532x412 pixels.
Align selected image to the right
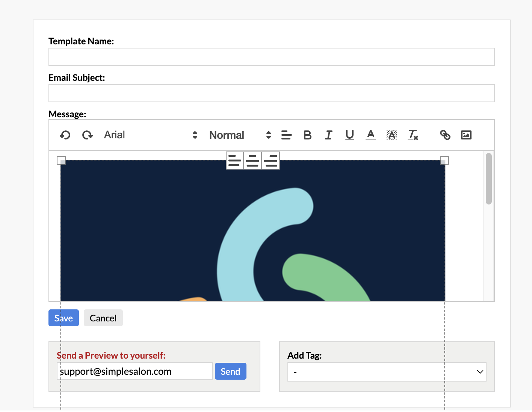click(271, 161)
